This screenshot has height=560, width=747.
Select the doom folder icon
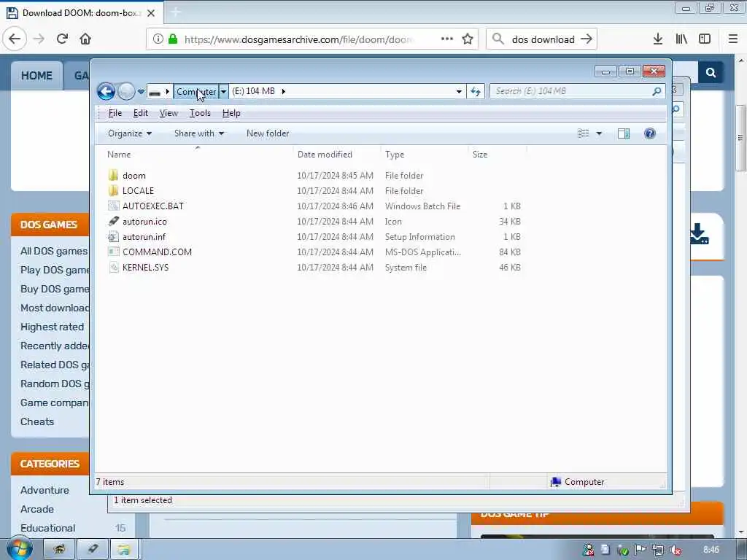point(113,175)
